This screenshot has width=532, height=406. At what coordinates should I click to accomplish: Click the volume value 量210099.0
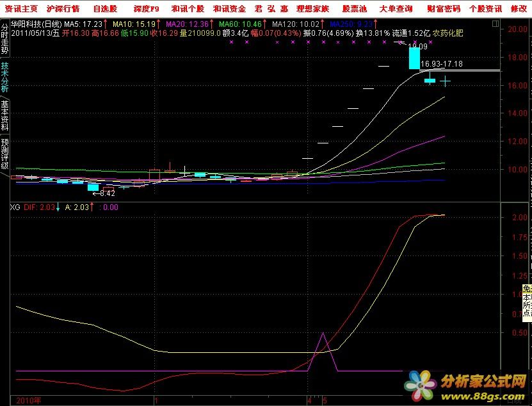[x=200, y=33]
